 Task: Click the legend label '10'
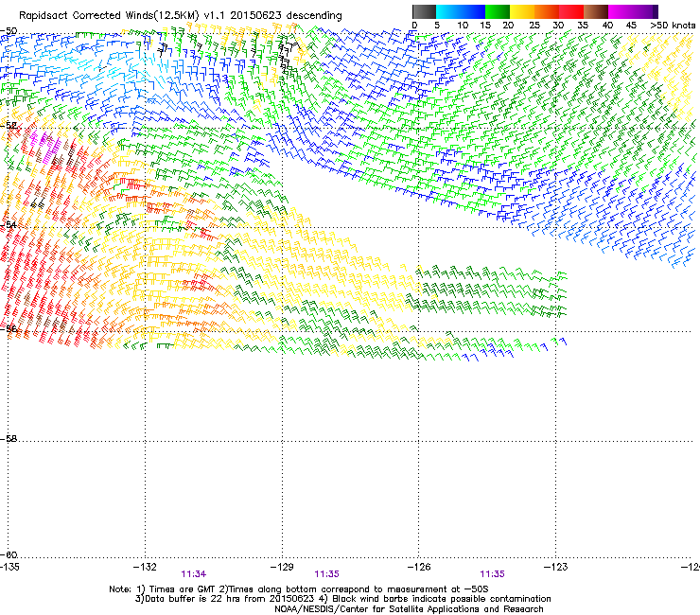coord(463,26)
